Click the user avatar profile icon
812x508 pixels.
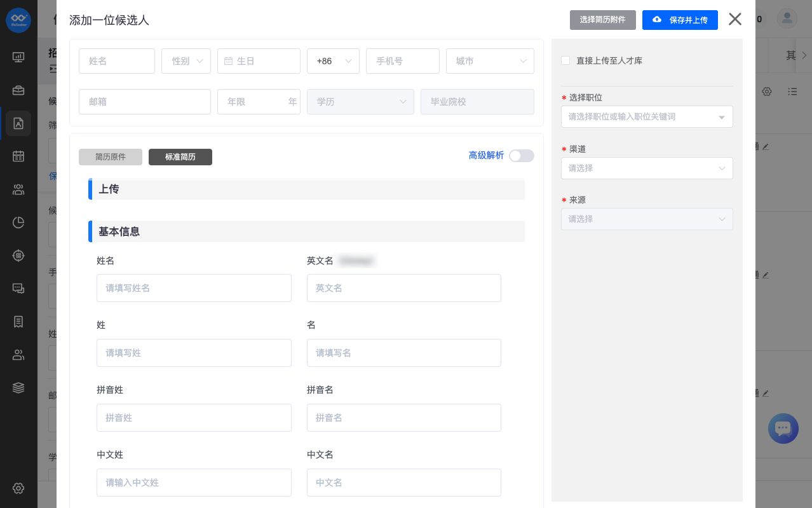[787, 18]
